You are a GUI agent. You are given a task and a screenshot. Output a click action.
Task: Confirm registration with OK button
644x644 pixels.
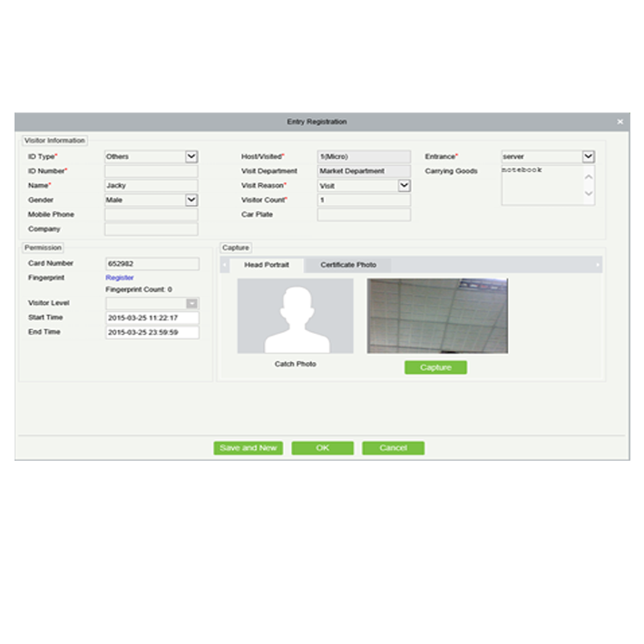322,448
